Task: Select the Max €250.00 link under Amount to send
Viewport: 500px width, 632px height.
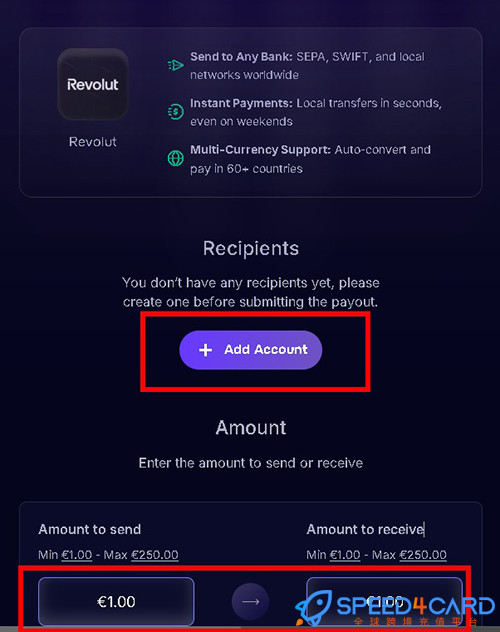Action: pyautogui.click(x=155, y=555)
